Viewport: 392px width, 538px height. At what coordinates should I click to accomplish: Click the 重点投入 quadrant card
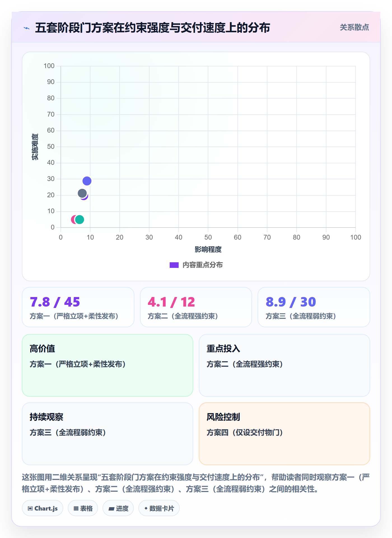[284, 365]
